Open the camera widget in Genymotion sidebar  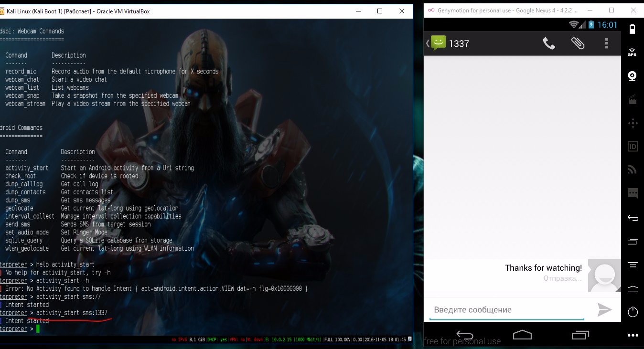(x=632, y=76)
